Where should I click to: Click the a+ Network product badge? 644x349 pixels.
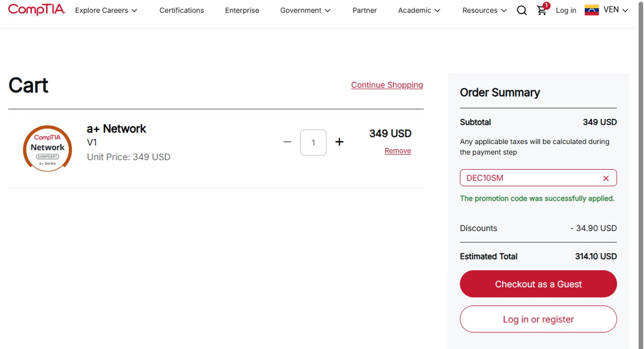click(x=47, y=148)
